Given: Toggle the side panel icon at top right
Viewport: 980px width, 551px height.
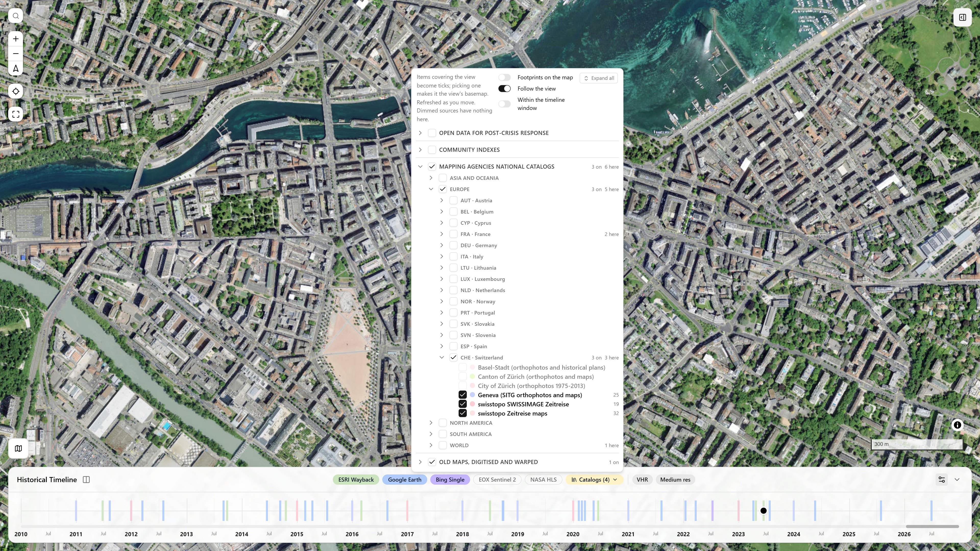Looking at the screenshot, I should click(x=962, y=18).
